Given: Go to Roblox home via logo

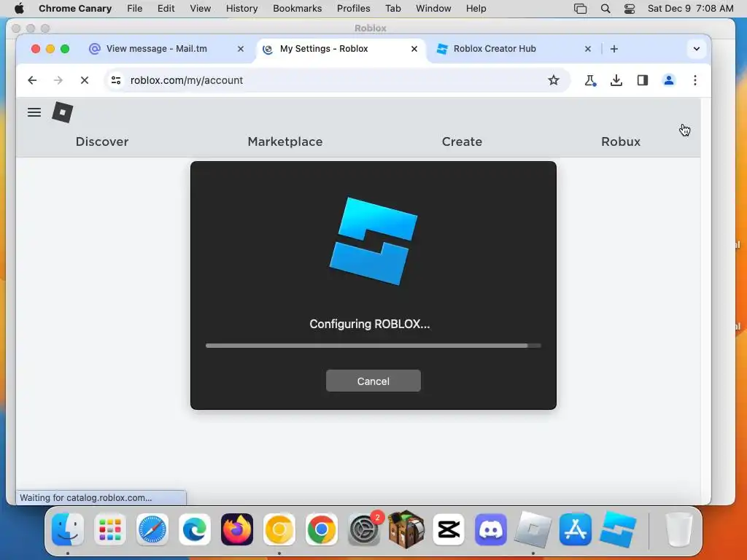Looking at the screenshot, I should 63,112.
